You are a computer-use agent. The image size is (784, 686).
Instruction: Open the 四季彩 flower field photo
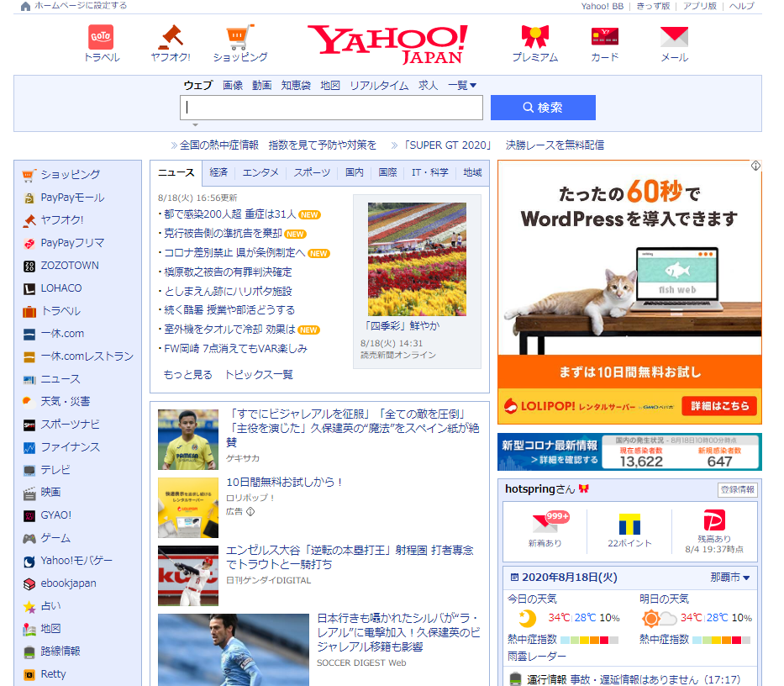pos(417,259)
